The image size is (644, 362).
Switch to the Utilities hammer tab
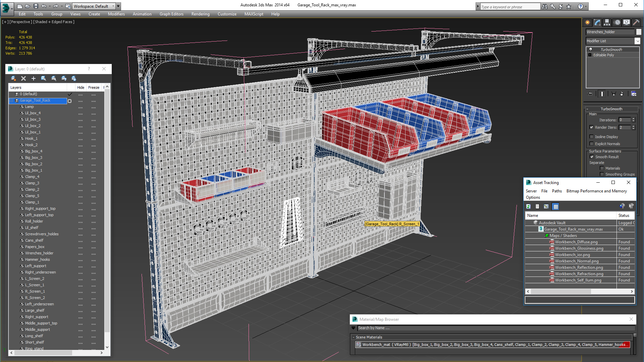click(x=636, y=22)
